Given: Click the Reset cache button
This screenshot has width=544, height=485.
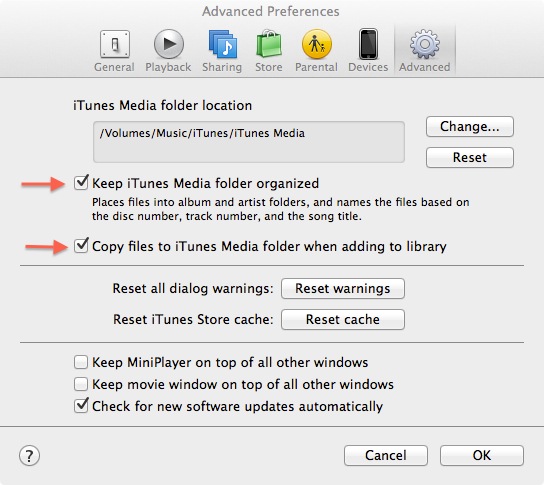Looking at the screenshot, I should pos(343,319).
